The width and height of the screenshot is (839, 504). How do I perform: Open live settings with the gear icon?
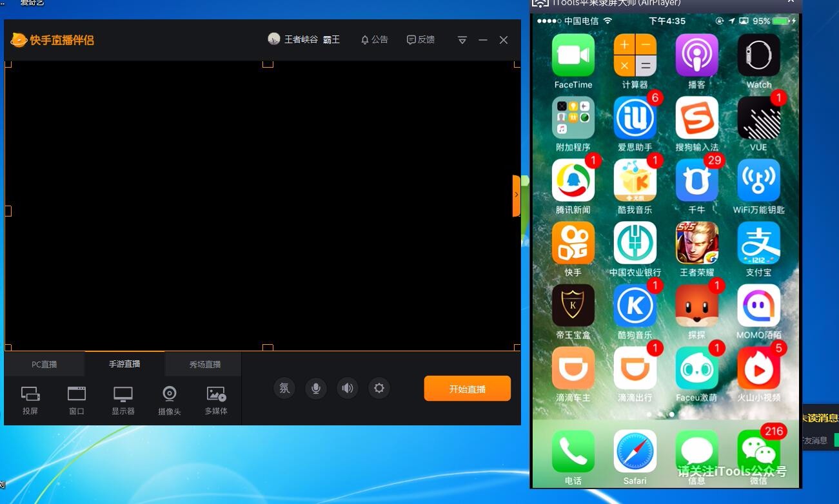tap(379, 388)
